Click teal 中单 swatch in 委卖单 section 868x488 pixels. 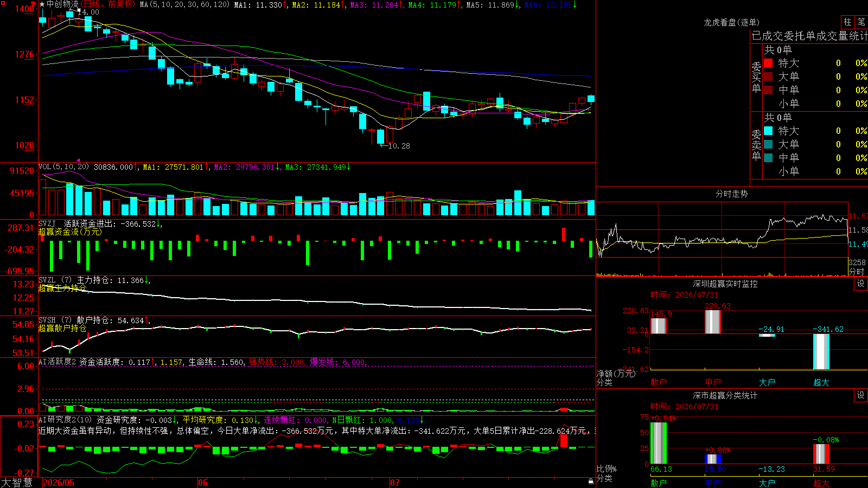point(768,158)
